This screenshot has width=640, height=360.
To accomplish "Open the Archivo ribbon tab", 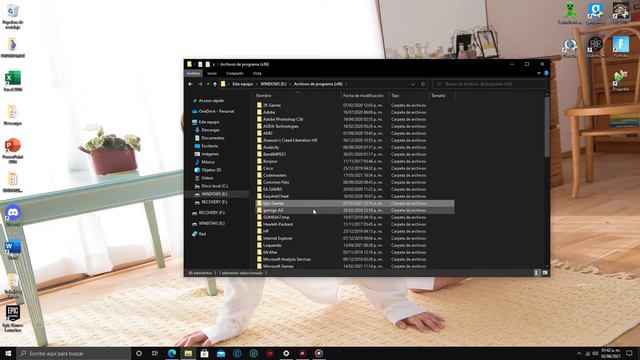I will click(x=193, y=73).
